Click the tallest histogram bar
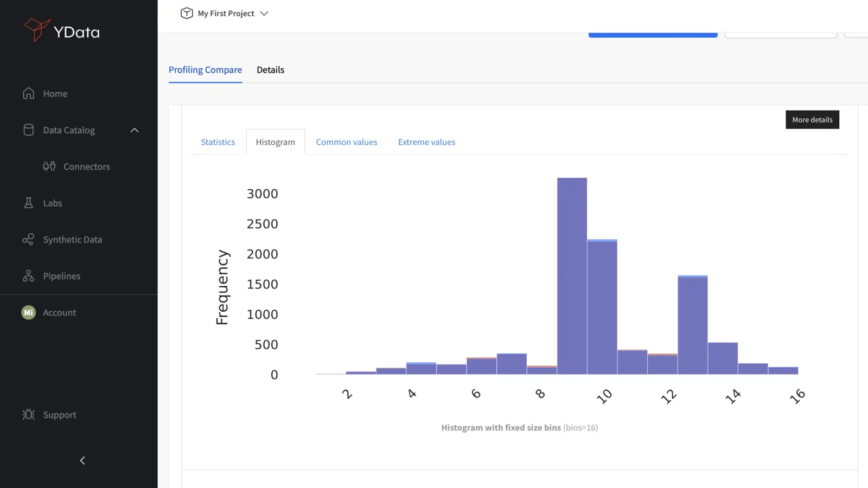The image size is (868, 488). tap(572, 277)
